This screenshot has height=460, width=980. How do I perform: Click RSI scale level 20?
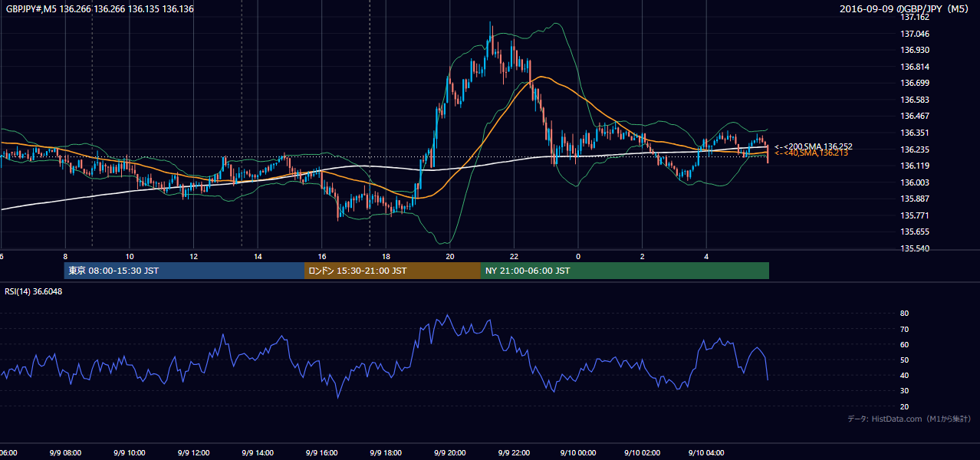tap(904, 406)
